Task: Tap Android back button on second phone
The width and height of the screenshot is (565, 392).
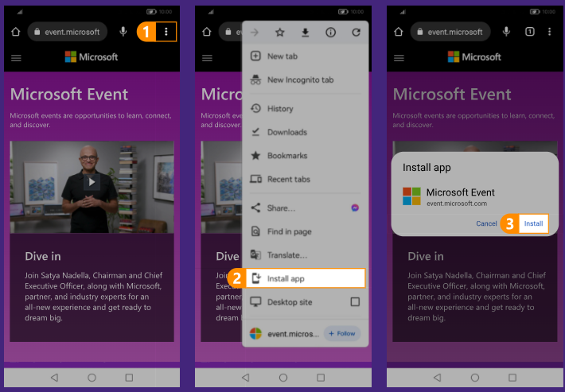Action: pos(246,377)
